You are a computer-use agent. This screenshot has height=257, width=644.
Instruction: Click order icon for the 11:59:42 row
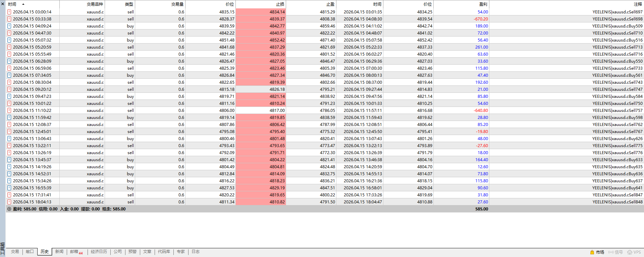(9, 117)
